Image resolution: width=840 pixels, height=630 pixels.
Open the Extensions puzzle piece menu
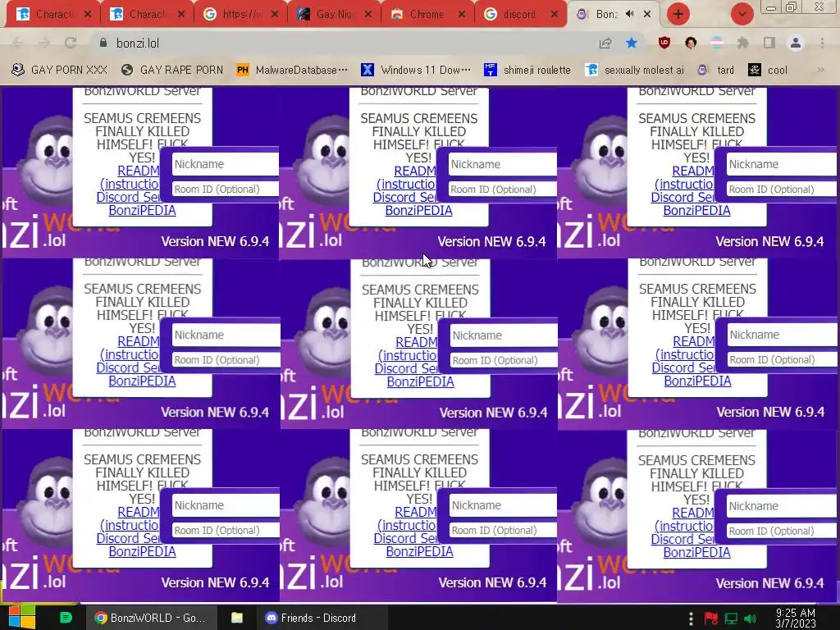[x=743, y=43]
